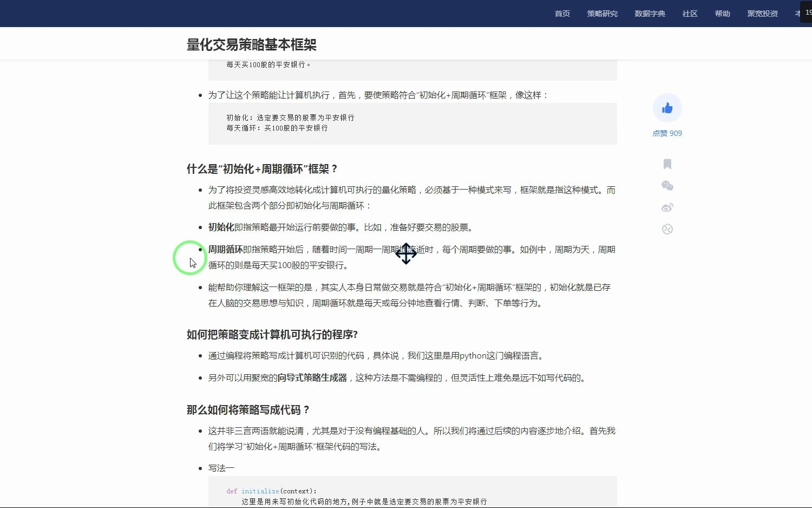Click bold term 周期循环 in bullet

pyautogui.click(x=225, y=250)
